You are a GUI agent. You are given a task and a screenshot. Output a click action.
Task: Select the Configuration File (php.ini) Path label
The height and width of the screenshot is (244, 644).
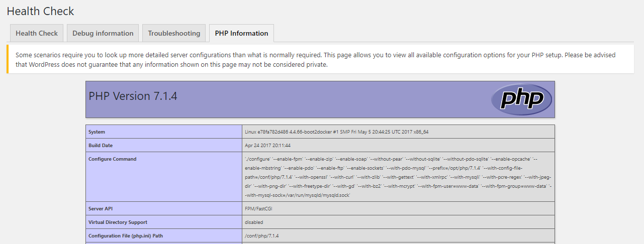point(126,235)
